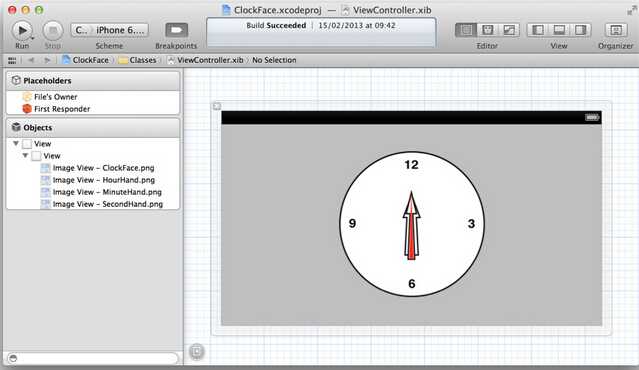Click No Selection in the jump bar
This screenshot has width=639, height=370.
click(x=274, y=60)
